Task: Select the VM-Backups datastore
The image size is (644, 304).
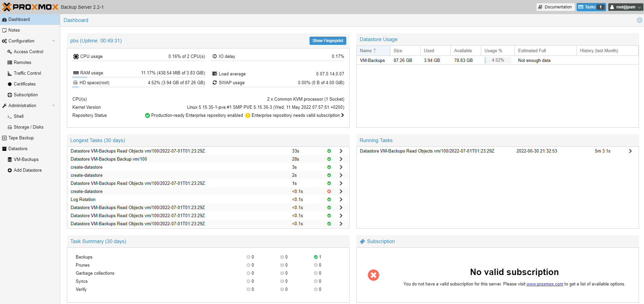Action: (26, 159)
